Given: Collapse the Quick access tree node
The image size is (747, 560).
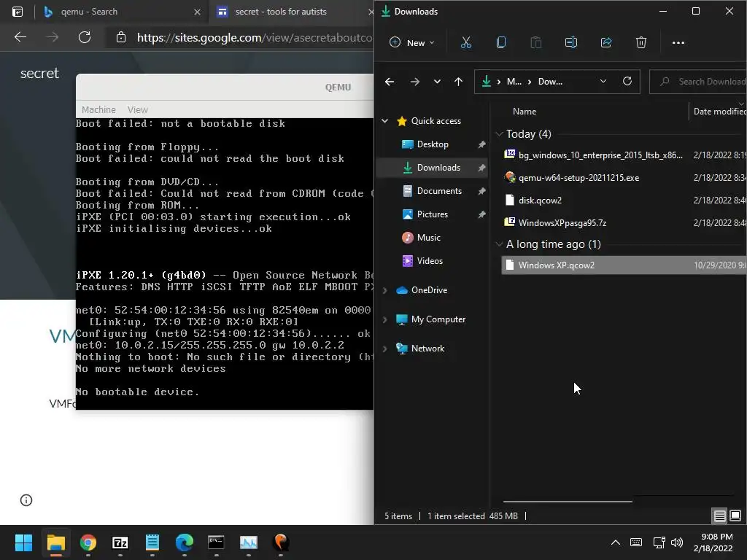Looking at the screenshot, I should pyautogui.click(x=385, y=121).
